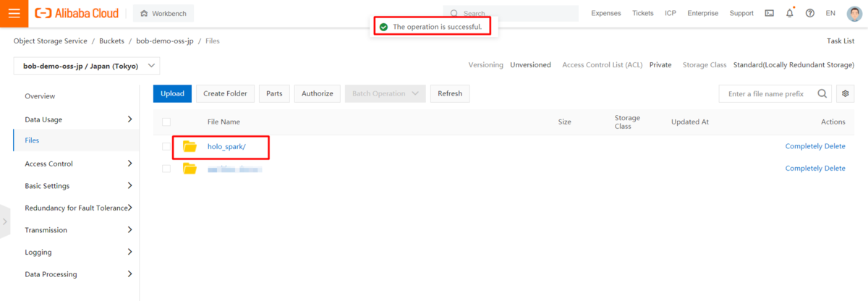Click Standard(Locally Redundant Storage) value
This screenshot has height=301, width=868.
tap(794, 65)
